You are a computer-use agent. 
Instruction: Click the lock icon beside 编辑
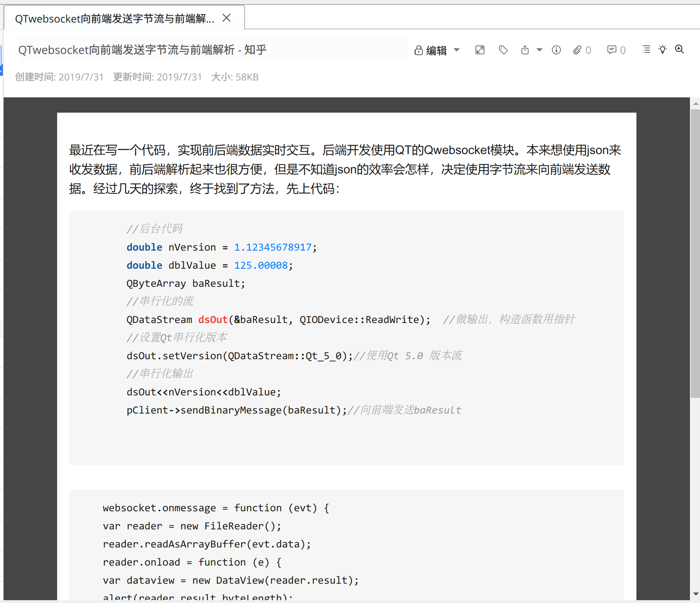click(x=418, y=50)
